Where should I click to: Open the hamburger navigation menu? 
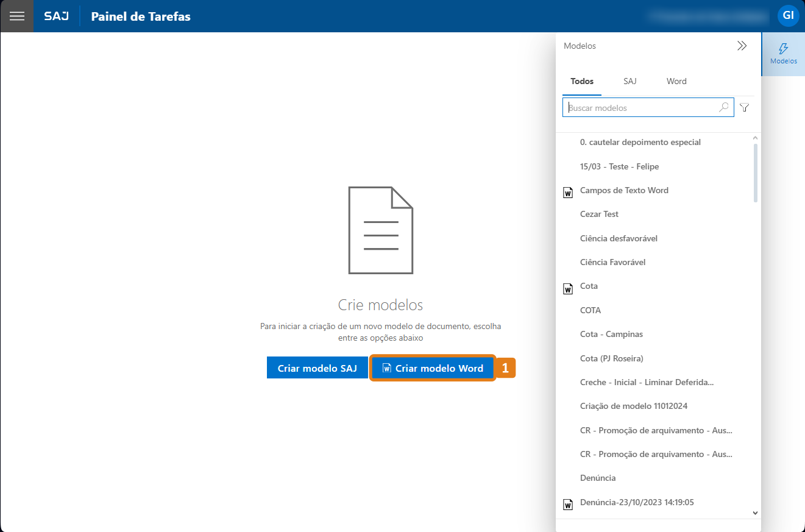click(17, 16)
